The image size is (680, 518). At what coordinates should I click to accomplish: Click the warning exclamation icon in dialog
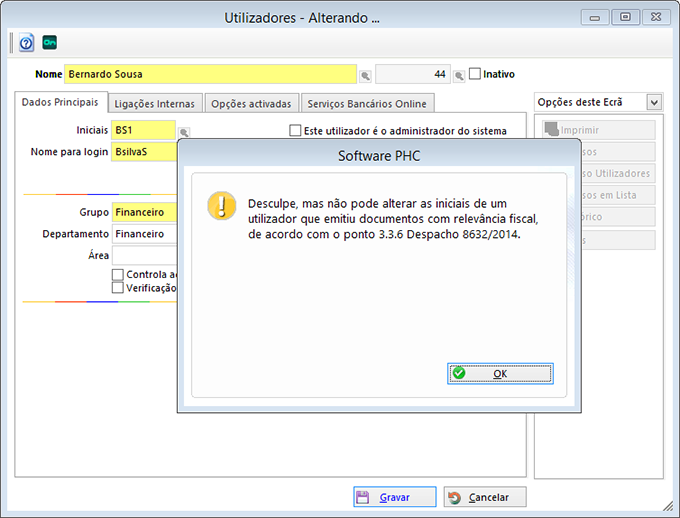[222, 206]
